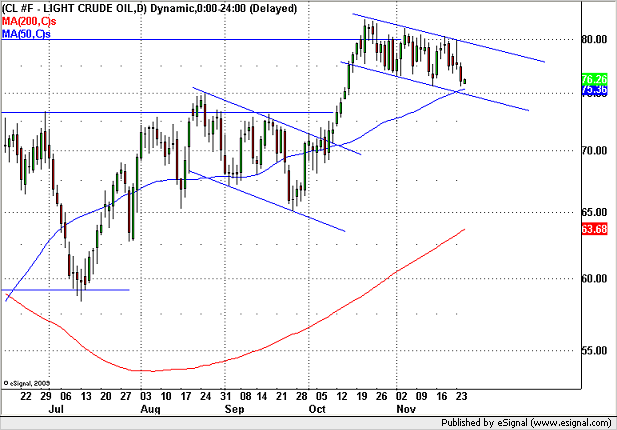Image resolution: width=617 pixels, height=430 pixels.
Task: Click the 70.00 price axis label
Action: click(595, 151)
